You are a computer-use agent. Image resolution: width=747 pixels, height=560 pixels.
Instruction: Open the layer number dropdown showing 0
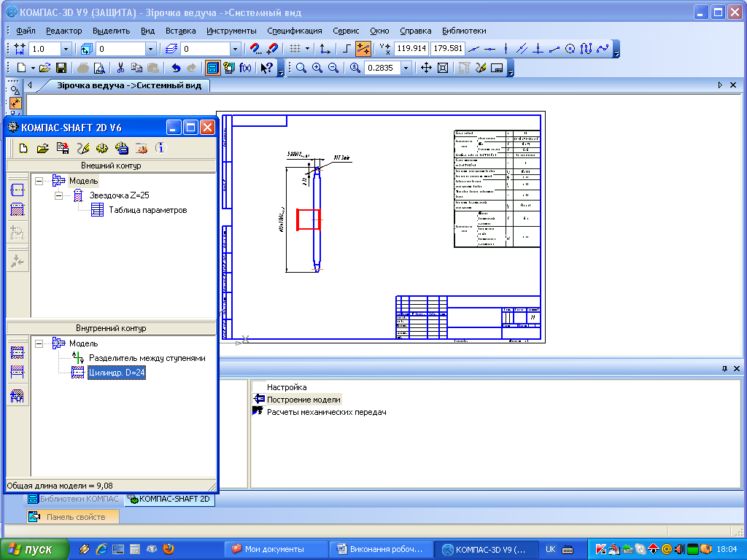pyautogui.click(x=235, y=49)
